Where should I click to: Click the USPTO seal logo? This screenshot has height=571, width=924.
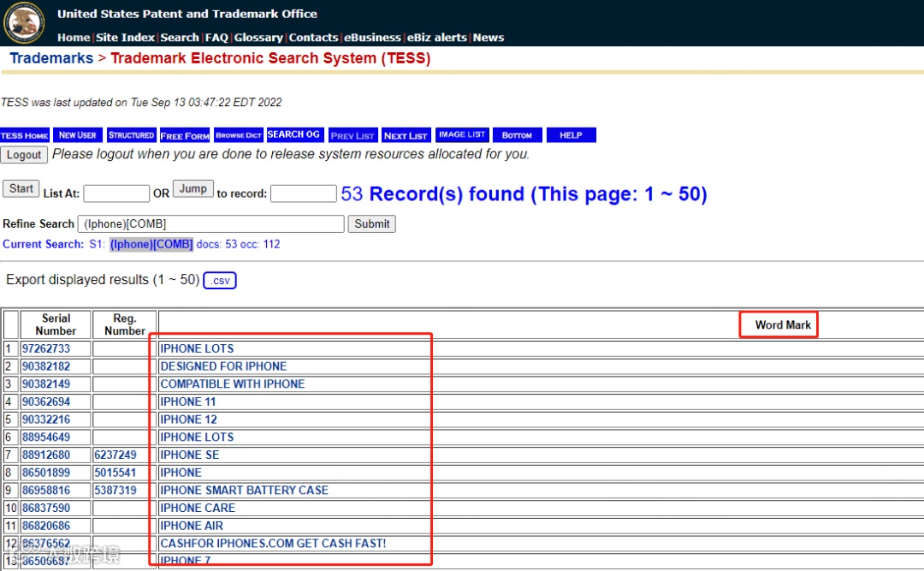24,22
